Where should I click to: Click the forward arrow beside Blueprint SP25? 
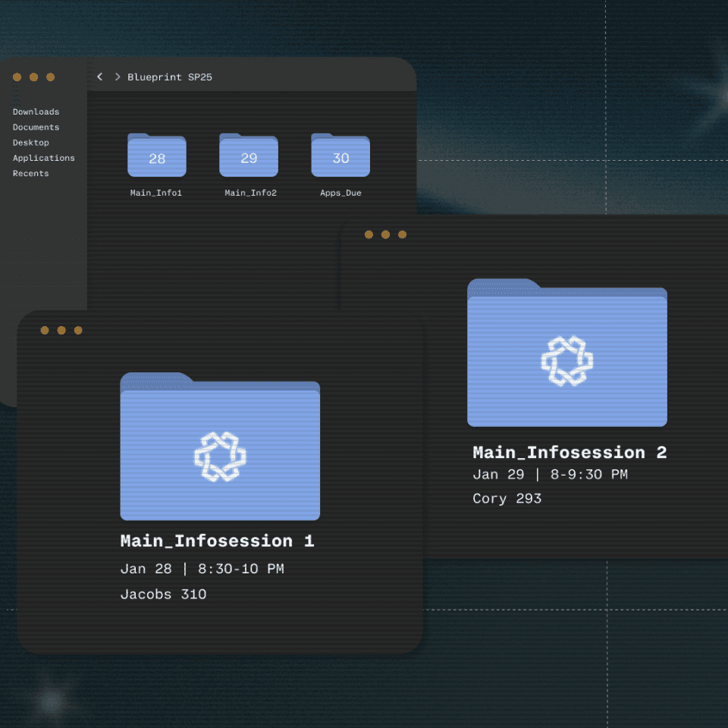(118, 77)
